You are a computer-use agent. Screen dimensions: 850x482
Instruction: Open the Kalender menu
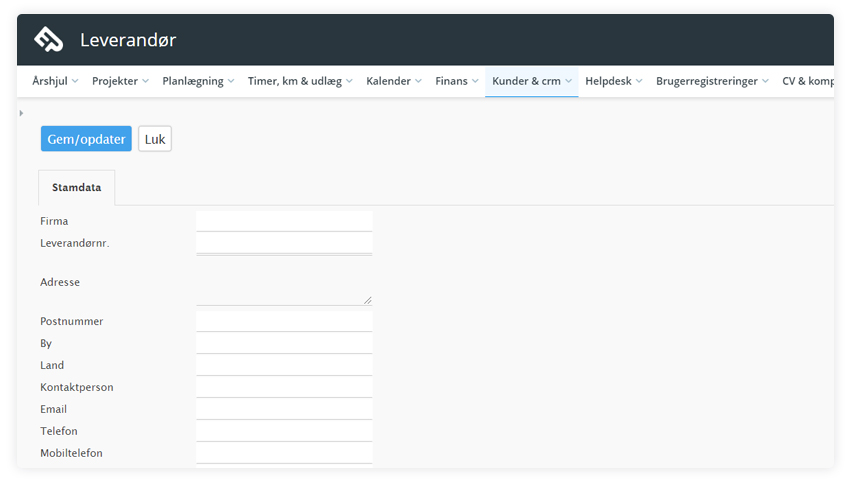tap(394, 81)
